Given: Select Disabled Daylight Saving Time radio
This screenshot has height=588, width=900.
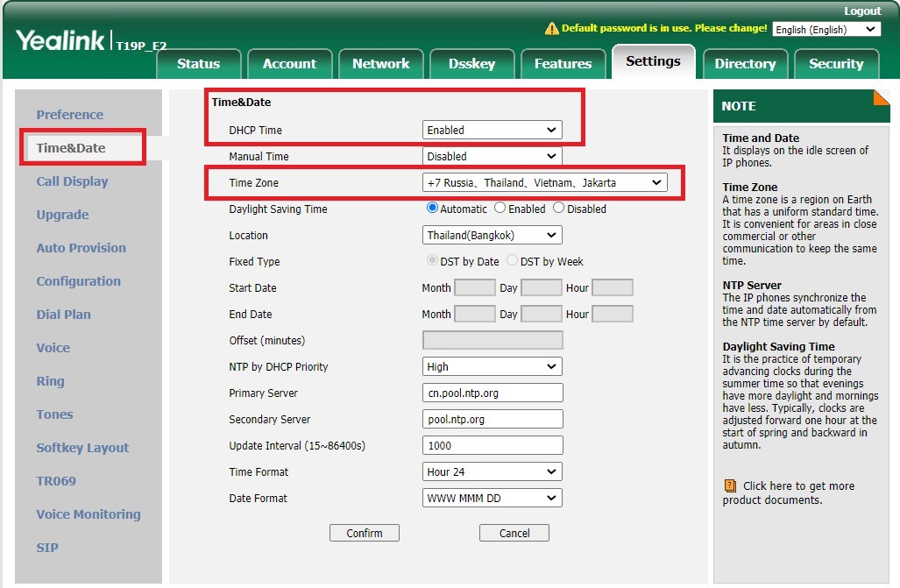Looking at the screenshot, I should click(x=559, y=209).
